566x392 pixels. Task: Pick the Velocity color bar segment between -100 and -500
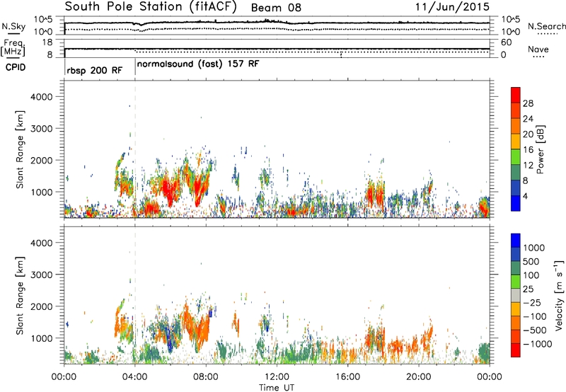(516, 323)
